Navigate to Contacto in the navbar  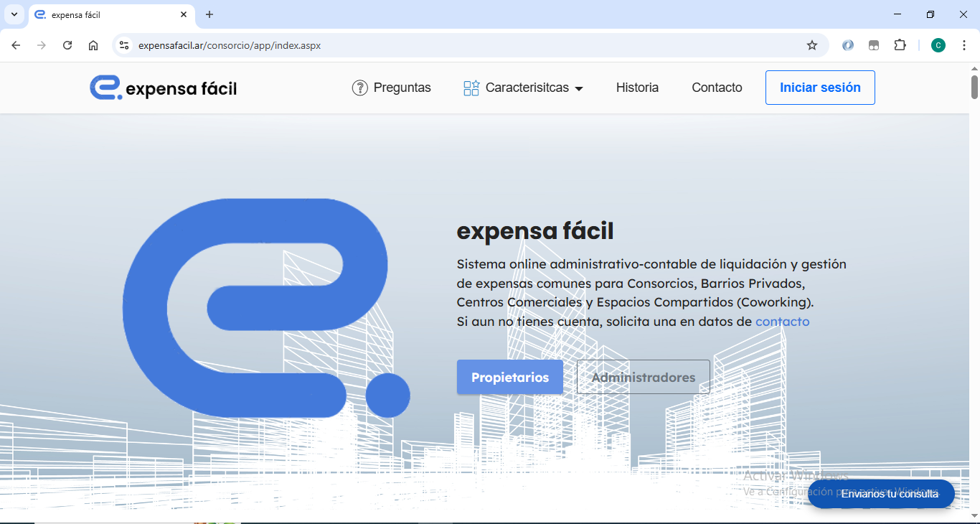coord(717,88)
